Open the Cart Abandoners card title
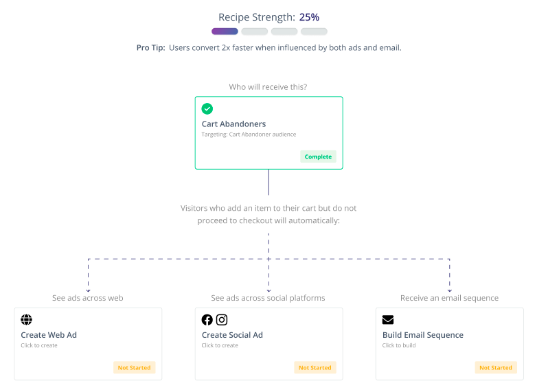The width and height of the screenshot is (537, 392). coord(233,124)
